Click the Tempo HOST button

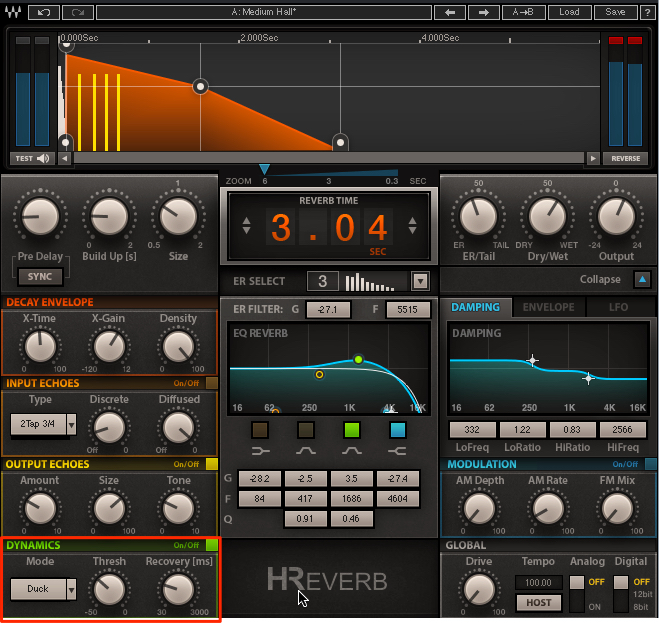click(x=538, y=603)
